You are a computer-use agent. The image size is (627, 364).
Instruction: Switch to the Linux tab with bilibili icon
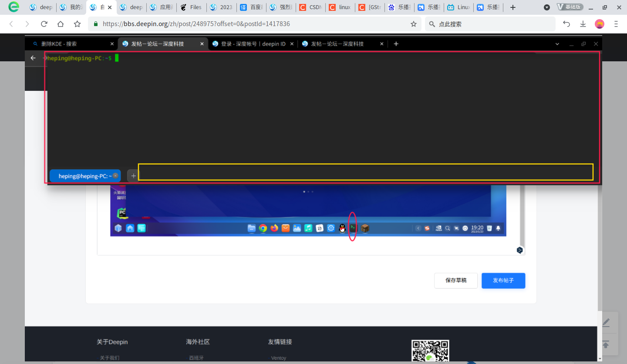[459, 7]
